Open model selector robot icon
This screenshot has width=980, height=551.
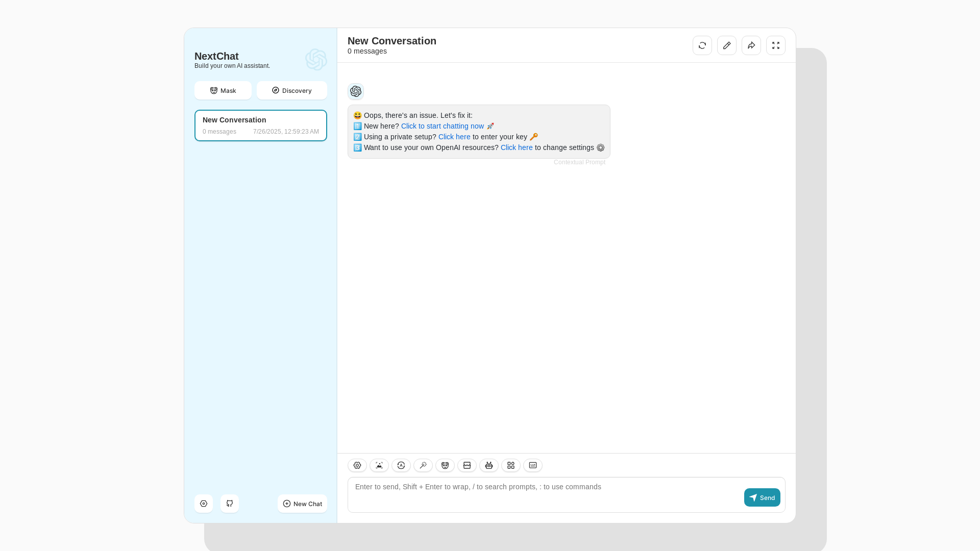[489, 465]
